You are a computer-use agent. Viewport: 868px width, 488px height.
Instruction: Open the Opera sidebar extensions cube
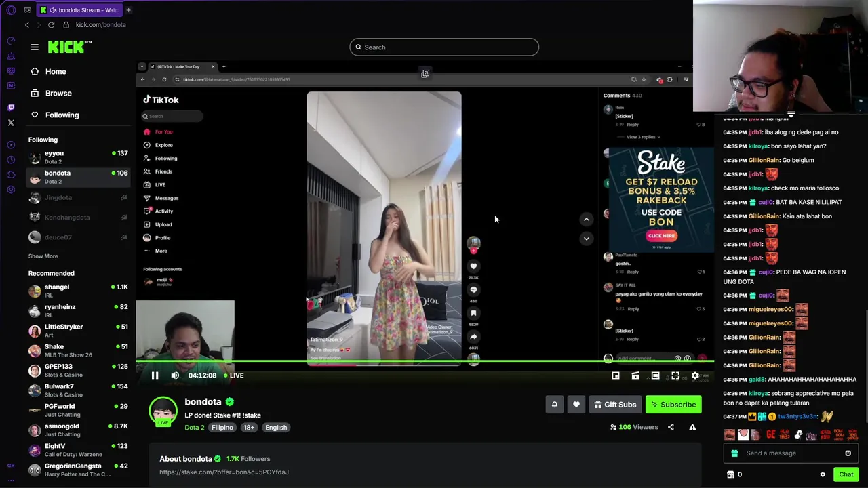point(11,175)
